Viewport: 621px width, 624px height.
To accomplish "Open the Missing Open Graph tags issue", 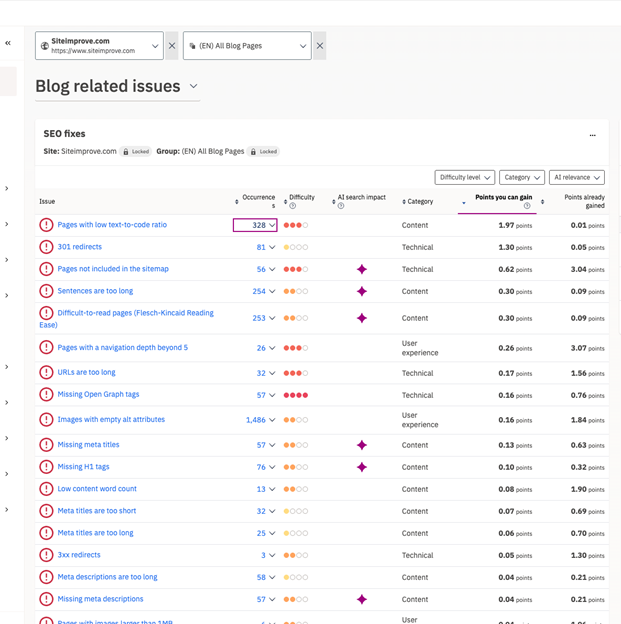I will click(98, 395).
